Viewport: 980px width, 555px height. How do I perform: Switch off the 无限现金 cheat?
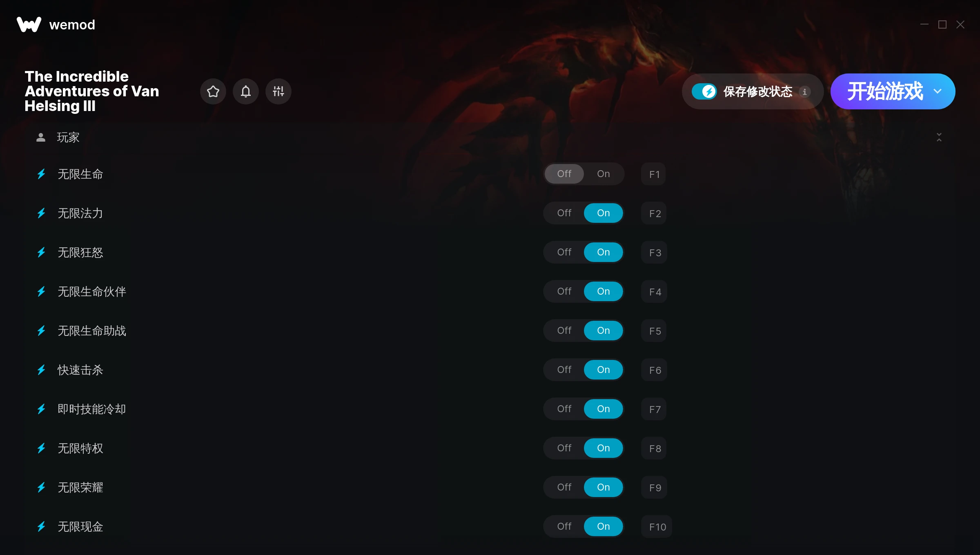click(564, 526)
